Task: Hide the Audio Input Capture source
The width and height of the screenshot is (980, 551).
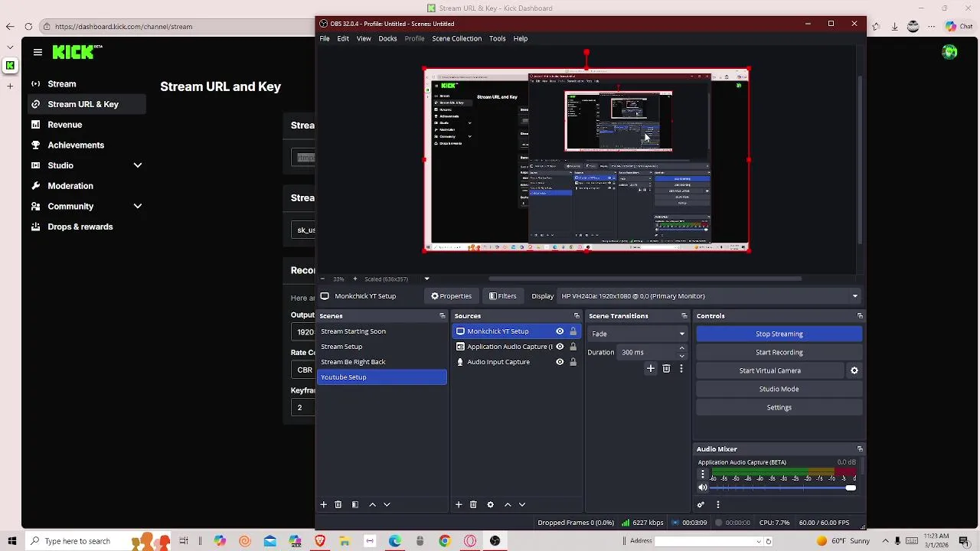Action: (560, 362)
